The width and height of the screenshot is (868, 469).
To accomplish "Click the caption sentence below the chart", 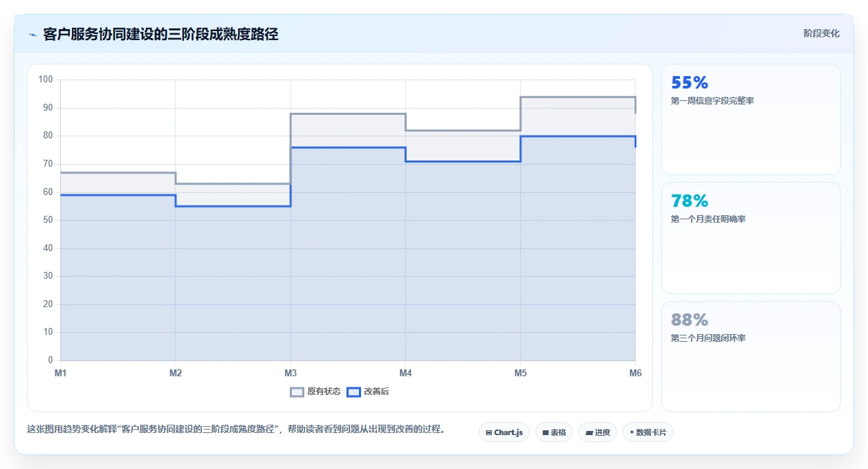I will coord(236,430).
